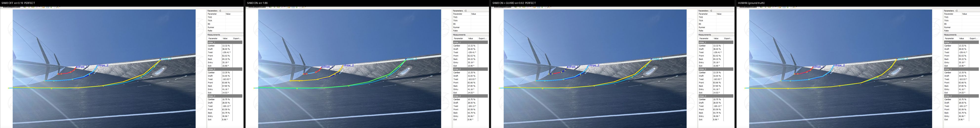This screenshot has height=128, width=980.
Task: Click stripe_3 Back value 65.79 % in HUMAN panel
Action: [x=962, y=113]
